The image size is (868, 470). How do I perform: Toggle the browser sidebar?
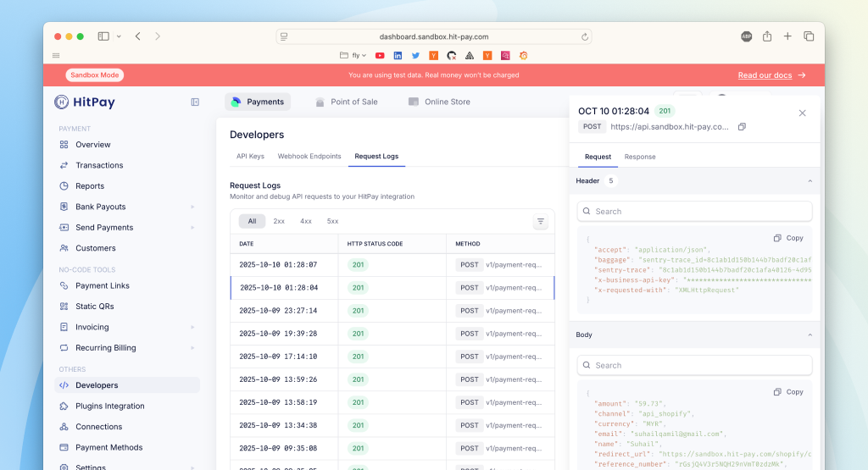(x=103, y=36)
